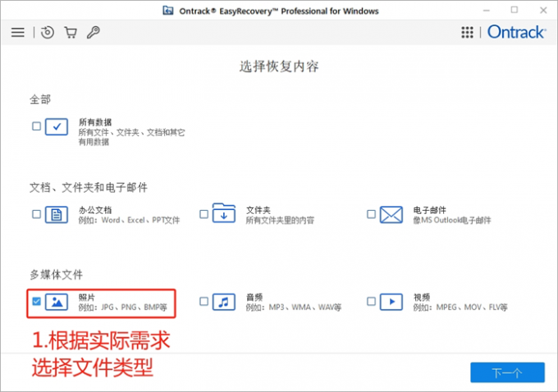Click the 选择恢复内容 heading
Viewport: 558px width, 392px height.
[x=279, y=66]
